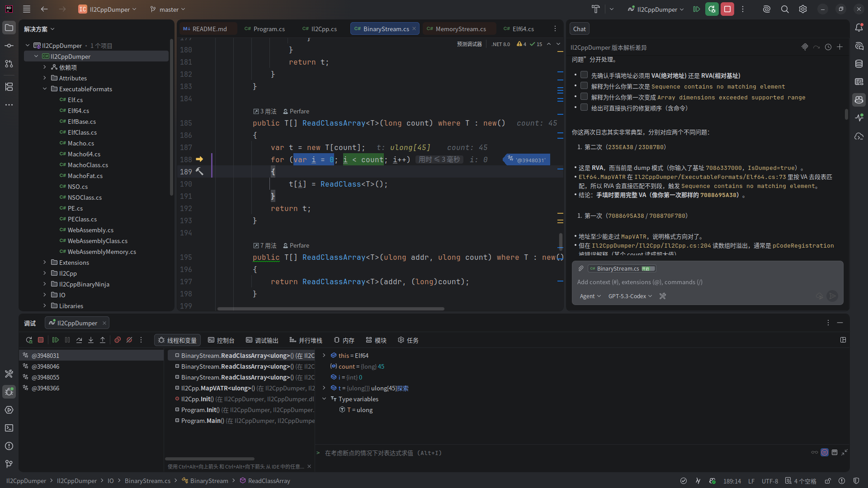The image size is (868, 488).
Task: Stop the debug session in debug toolbar
Action: point(41,340)
